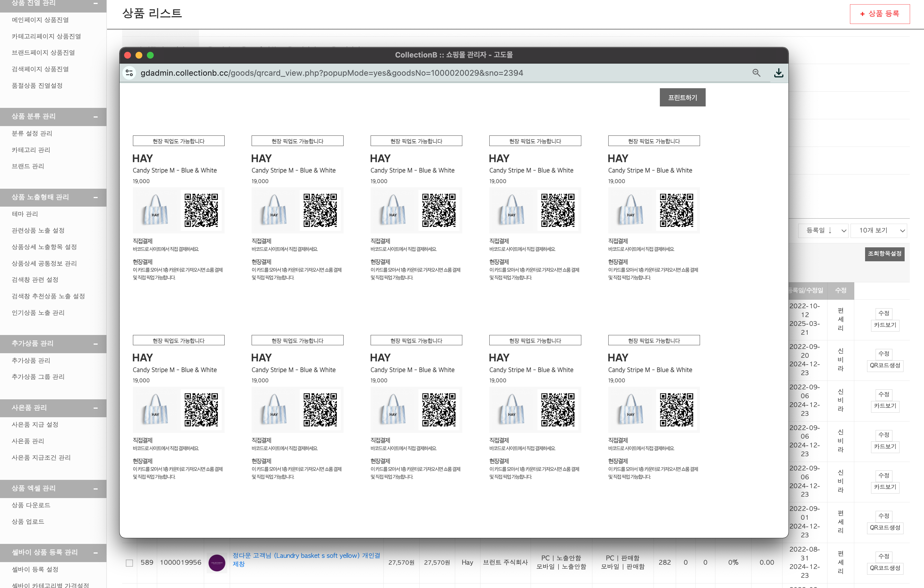The image size is (924, 588).
Task: Click the + 상품 등록 button
Action: click(880, 14)
